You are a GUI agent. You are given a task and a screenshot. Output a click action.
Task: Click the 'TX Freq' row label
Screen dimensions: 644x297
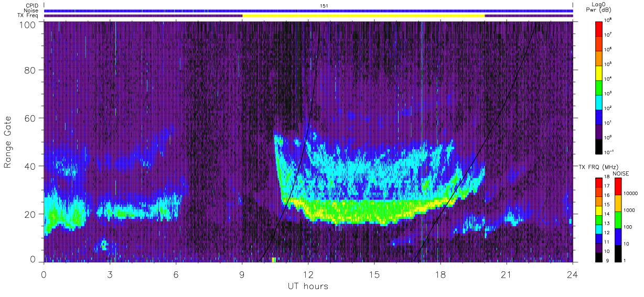point(29,16)
